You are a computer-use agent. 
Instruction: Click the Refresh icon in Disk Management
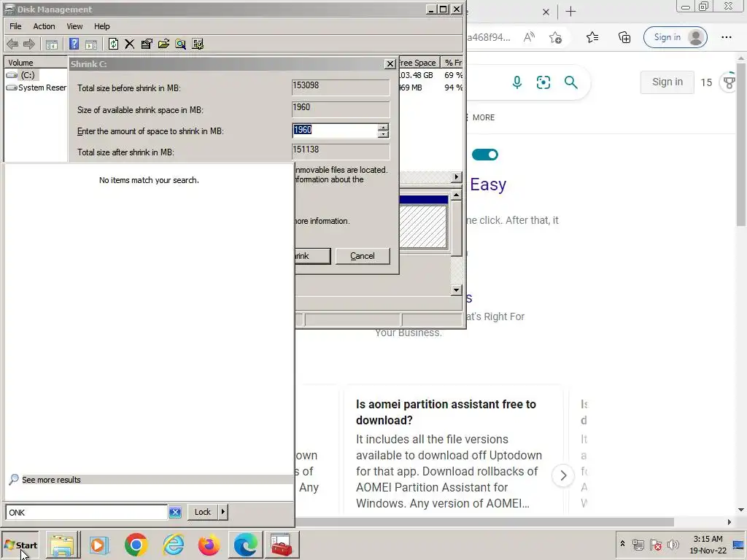pos(113,44)
